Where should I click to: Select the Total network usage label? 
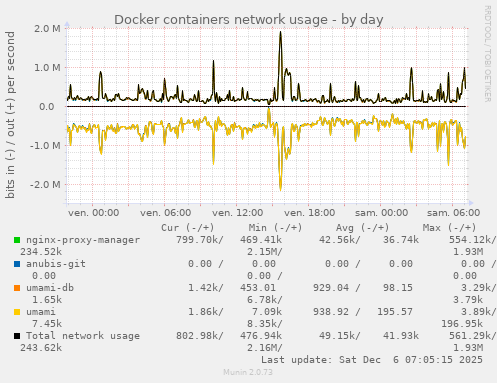(x=83, y=336)
